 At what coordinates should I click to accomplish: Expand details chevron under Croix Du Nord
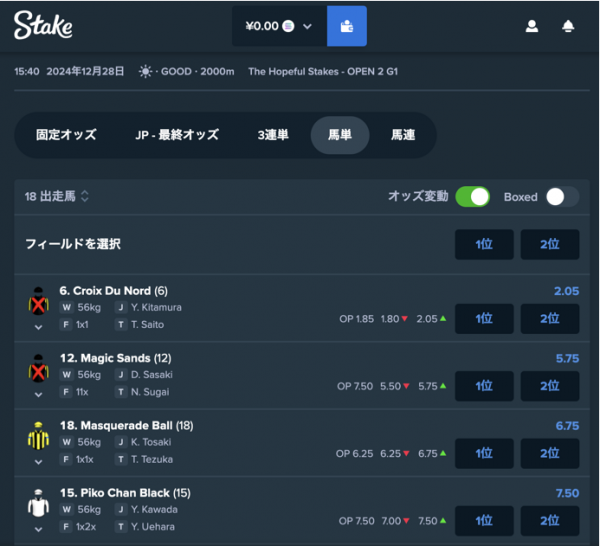click(x=38, y=327)
